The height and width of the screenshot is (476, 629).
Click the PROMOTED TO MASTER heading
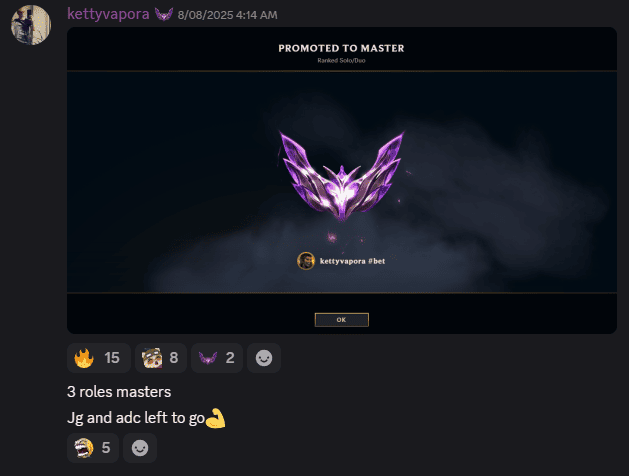pos(341,48)
